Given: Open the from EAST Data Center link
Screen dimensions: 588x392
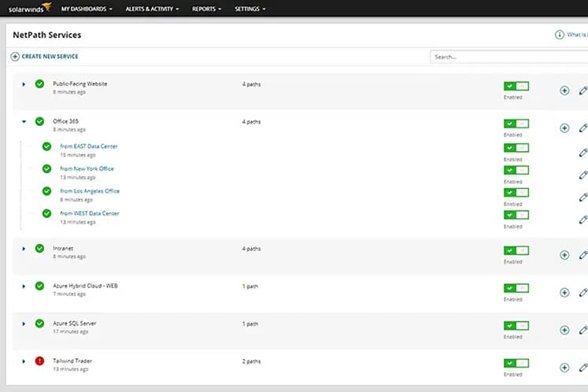Looking at the screenshot, I should (x=89, y=146).
